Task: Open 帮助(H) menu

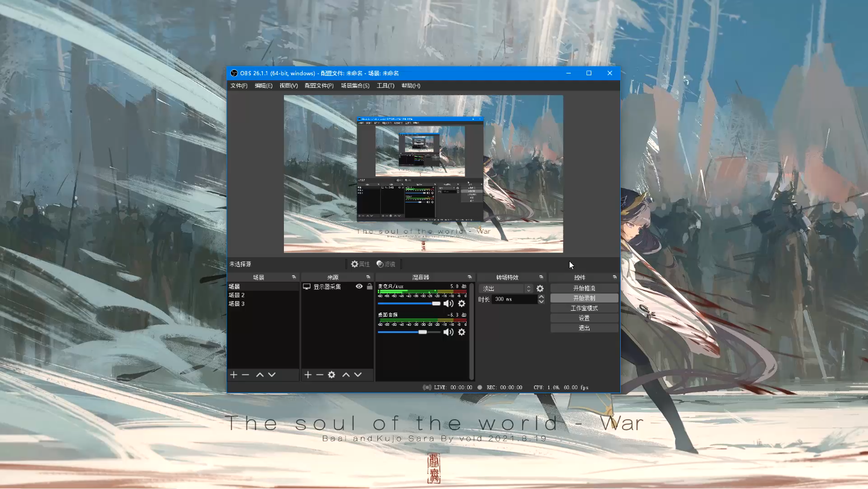Action: (410, 86)
